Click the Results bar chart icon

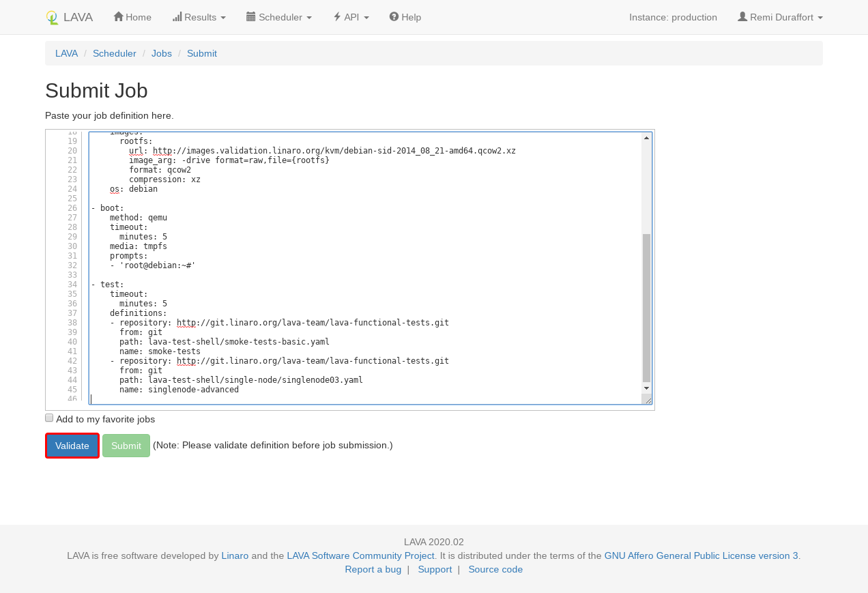(x=177, y=17)
